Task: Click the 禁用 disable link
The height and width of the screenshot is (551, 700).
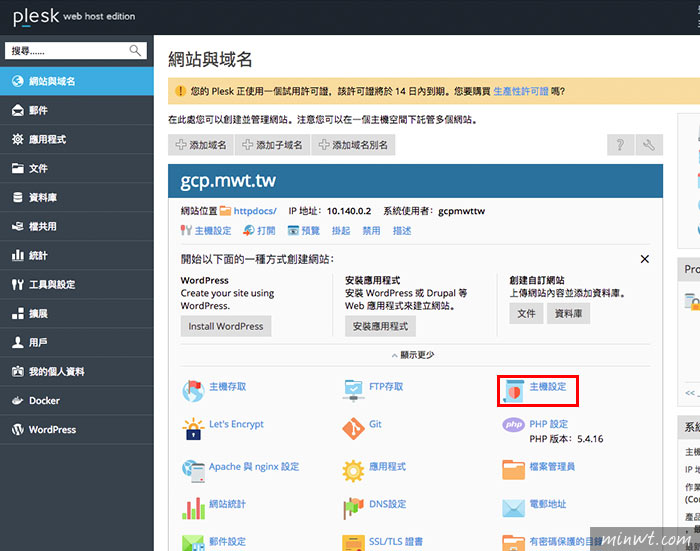Action: (371, 231)
